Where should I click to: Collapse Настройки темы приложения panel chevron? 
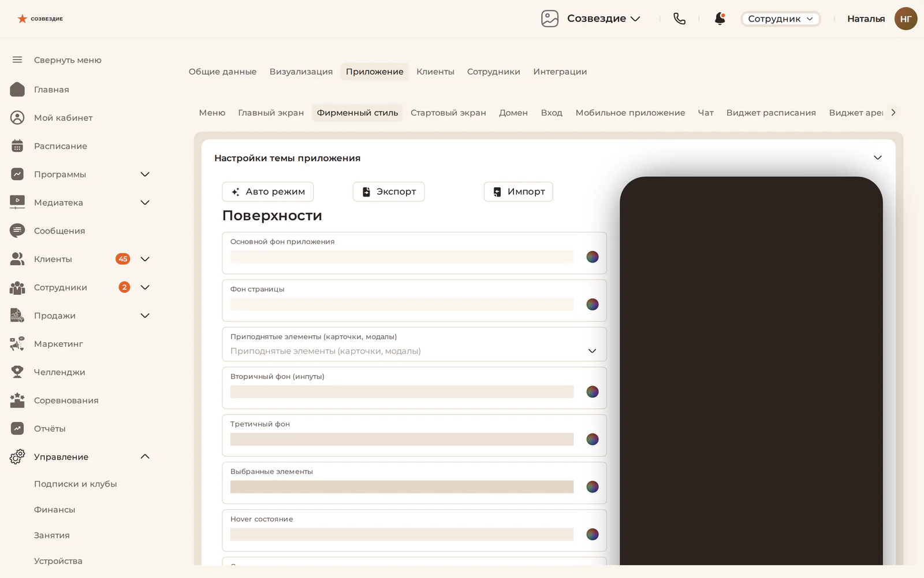coord(877,158)
